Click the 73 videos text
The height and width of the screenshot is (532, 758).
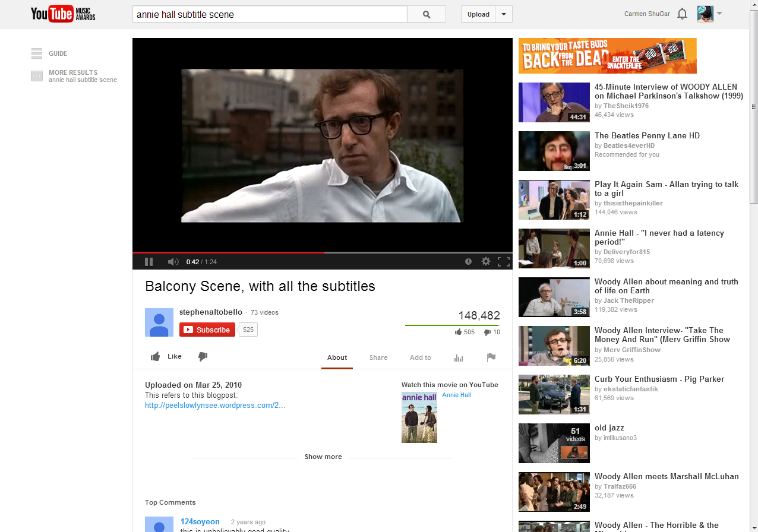click(x=264, y=312)
